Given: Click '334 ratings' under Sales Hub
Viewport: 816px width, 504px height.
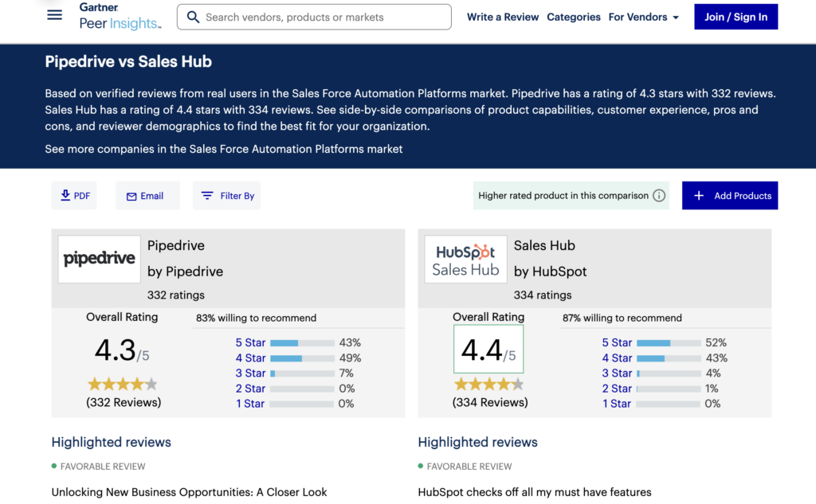Looking at the screenshot, I should 542,295.
